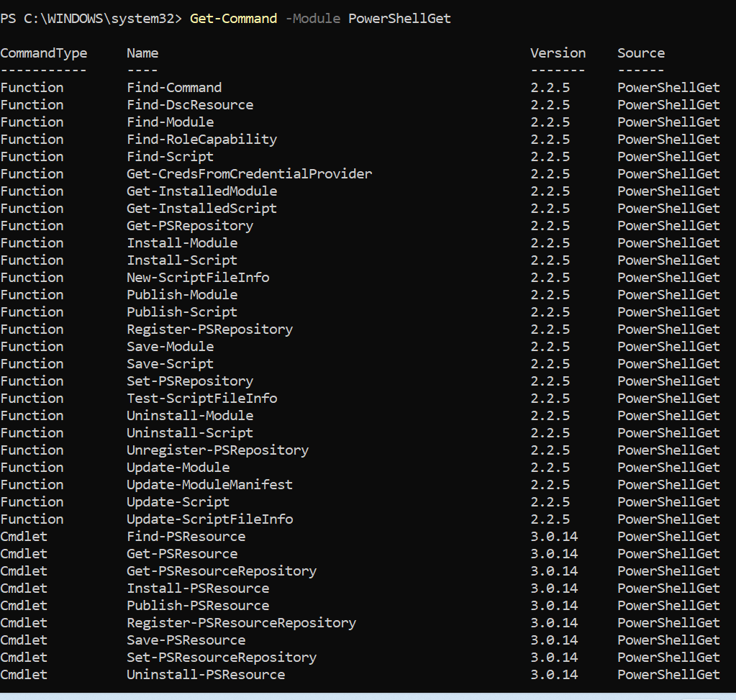The height and width of the screenshot is (700, 736).
Task: Click the Install-Module function name
Action: [x=182, y=243]
